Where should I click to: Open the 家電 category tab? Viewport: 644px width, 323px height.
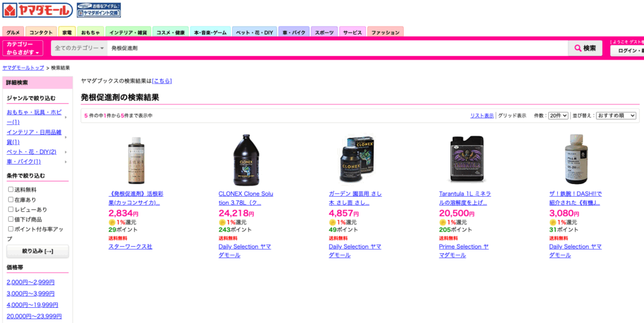coord(67,32)
